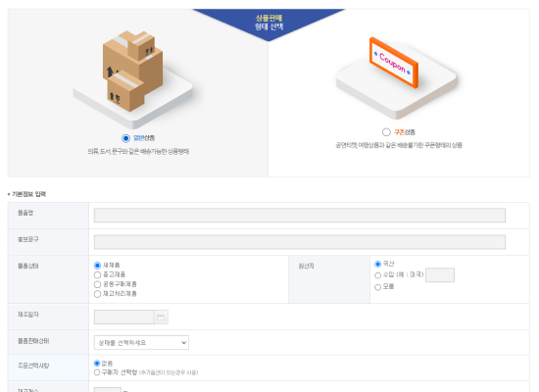Choose 재고처리제품 radio option

pos(97,294)
